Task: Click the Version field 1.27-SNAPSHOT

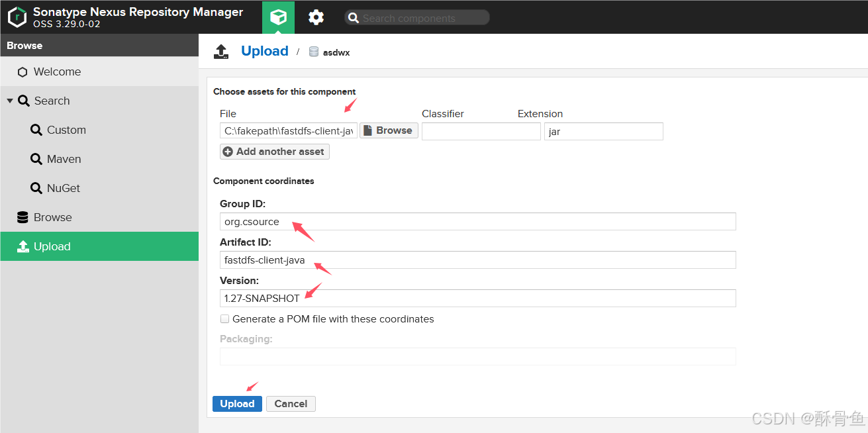Action: (x=478, y=298)
